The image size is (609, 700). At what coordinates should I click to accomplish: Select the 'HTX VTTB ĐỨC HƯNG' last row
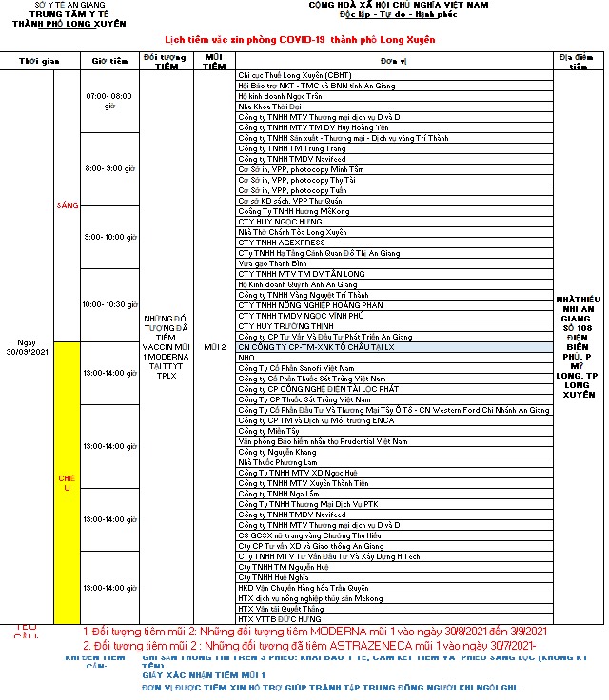pyautogui.click(x=278, y=619)
